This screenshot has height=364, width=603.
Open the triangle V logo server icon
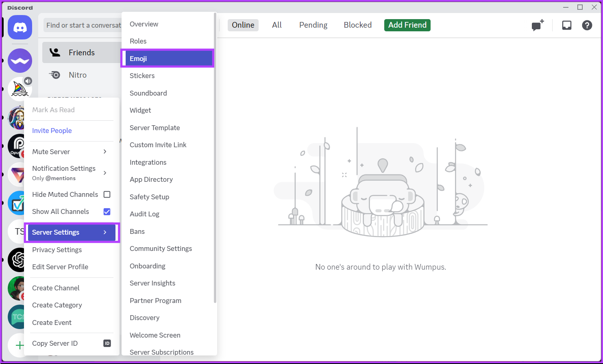pyautogui.click(x=17, y=174)
